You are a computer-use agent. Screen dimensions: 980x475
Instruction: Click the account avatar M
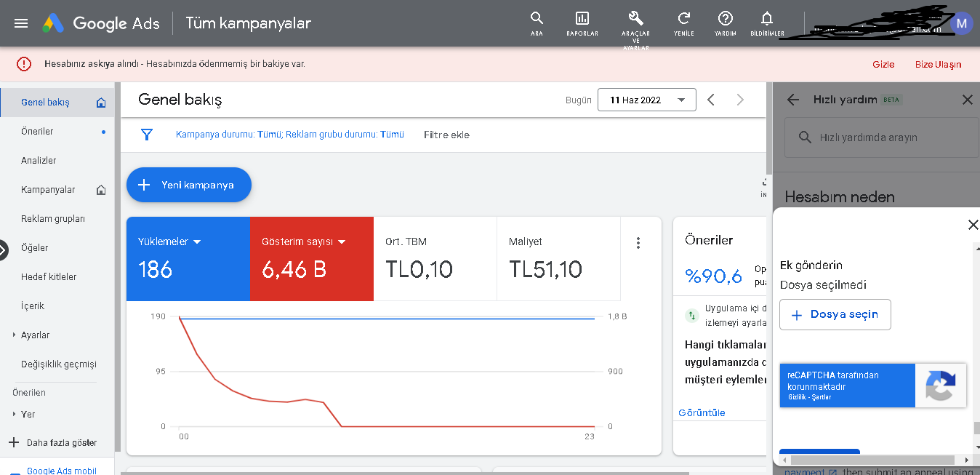[962, 23]
